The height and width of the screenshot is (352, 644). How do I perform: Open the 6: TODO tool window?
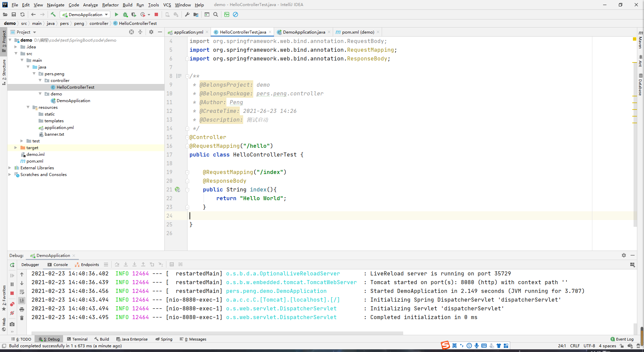coord(21,339)
